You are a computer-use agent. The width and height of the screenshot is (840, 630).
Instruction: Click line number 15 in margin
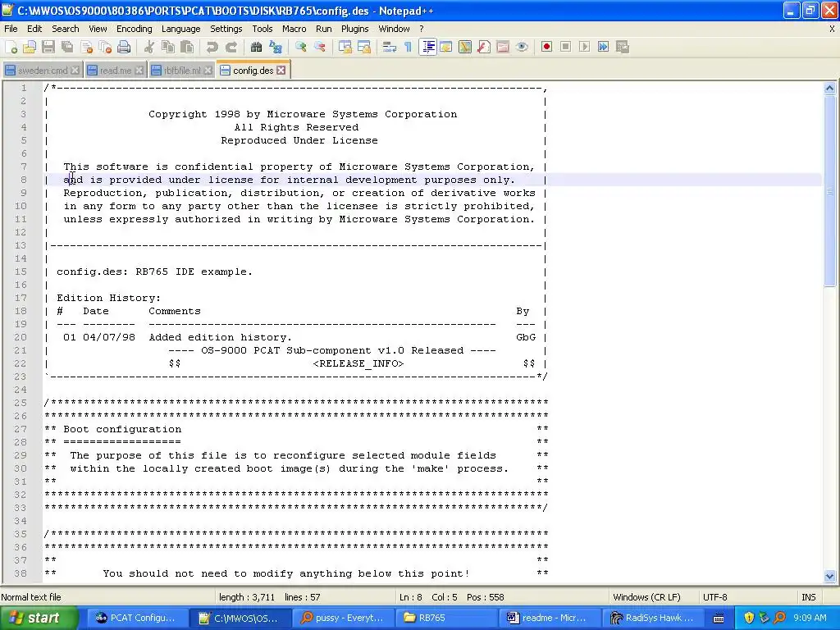tap(21, 272)
